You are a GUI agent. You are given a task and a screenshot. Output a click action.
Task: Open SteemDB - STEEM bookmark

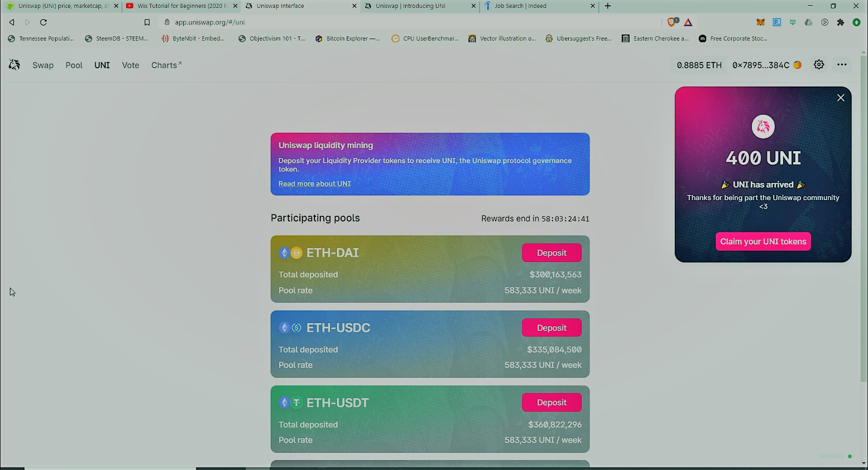point(117,39)
